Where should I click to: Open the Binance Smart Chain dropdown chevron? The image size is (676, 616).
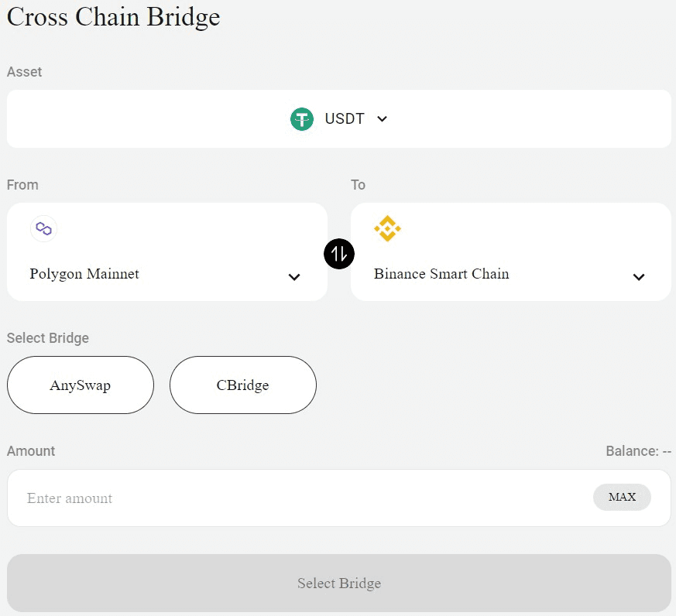click(639, 277)
